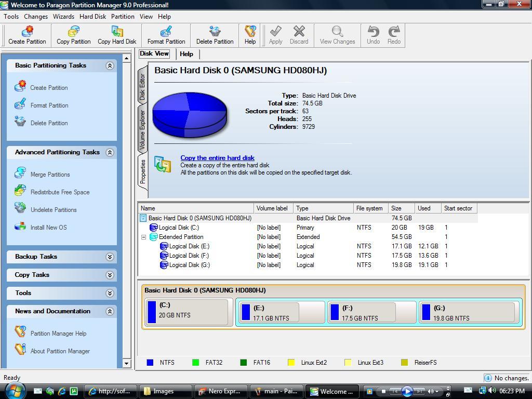This screenshot has width=532, height=399.
Task: Collapse the Extended Partition tree node
Action: 143,237
